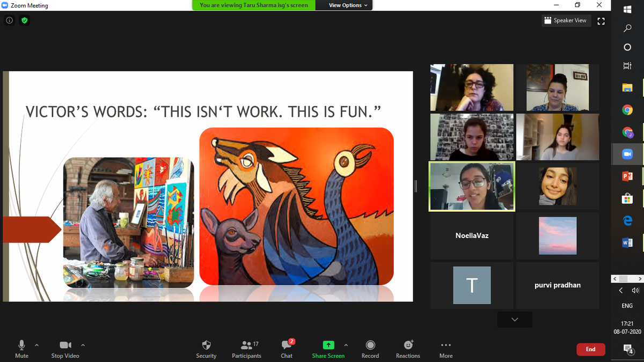Screen dimensions: 644x362
Task: Open the Security shield menu
Action: [206, 349]
